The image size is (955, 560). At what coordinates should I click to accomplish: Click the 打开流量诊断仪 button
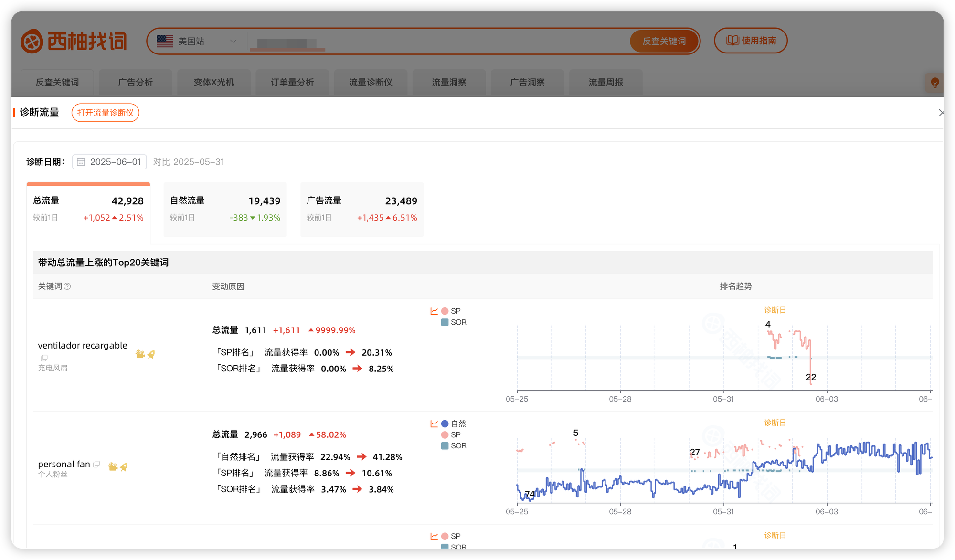coord(105,113)
